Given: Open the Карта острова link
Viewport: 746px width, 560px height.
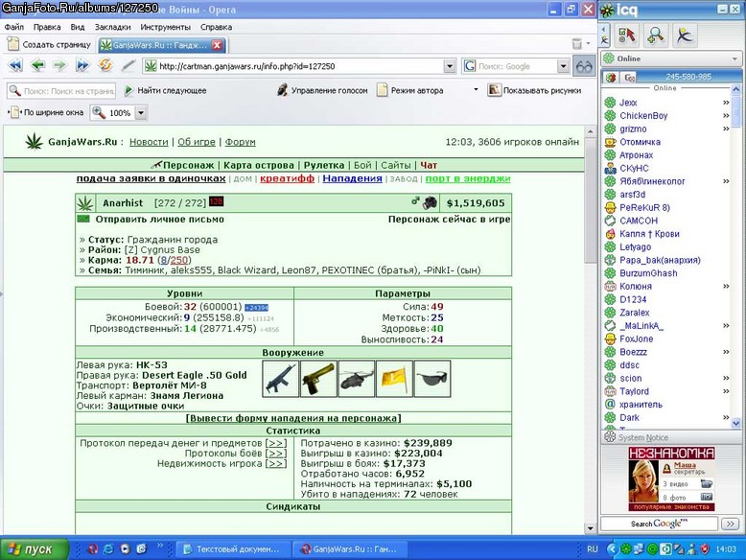Looking at the screenshot, I should [x=258, y=165].
